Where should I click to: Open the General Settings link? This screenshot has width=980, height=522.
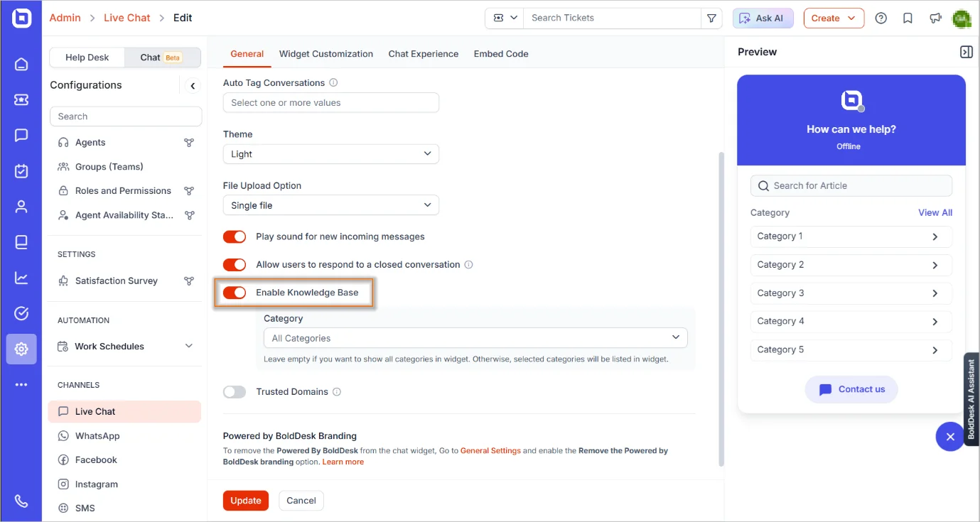(490, 451)
